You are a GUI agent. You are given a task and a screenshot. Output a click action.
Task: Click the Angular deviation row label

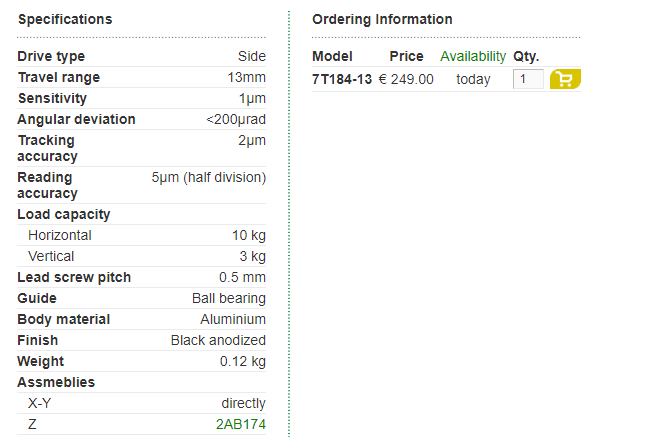tap(76, 119)
